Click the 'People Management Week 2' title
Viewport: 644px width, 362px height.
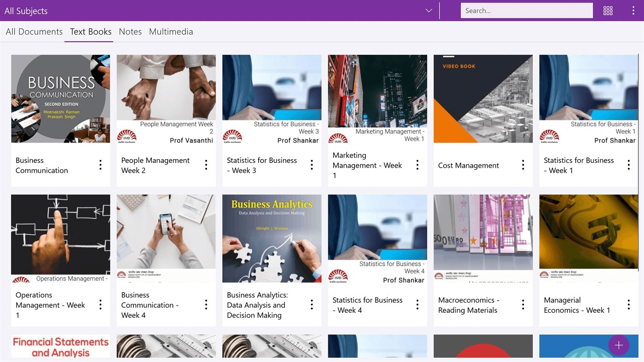pos(155,165)
